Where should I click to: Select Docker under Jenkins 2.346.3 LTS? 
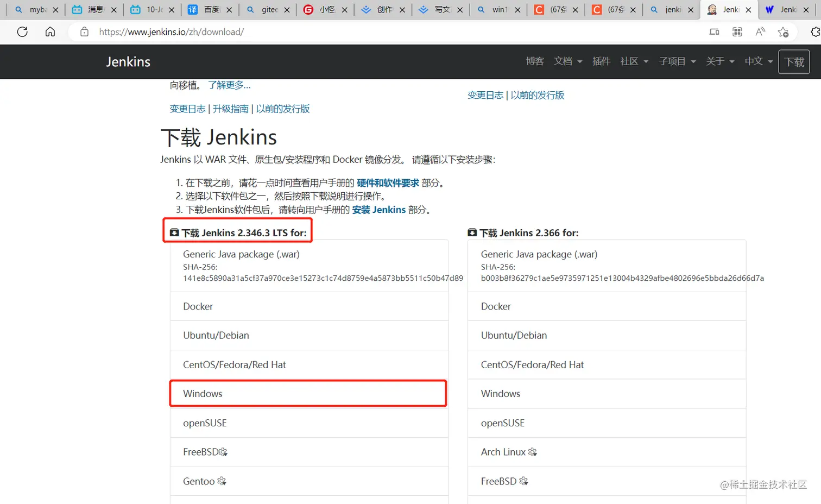tap(309, 306)
